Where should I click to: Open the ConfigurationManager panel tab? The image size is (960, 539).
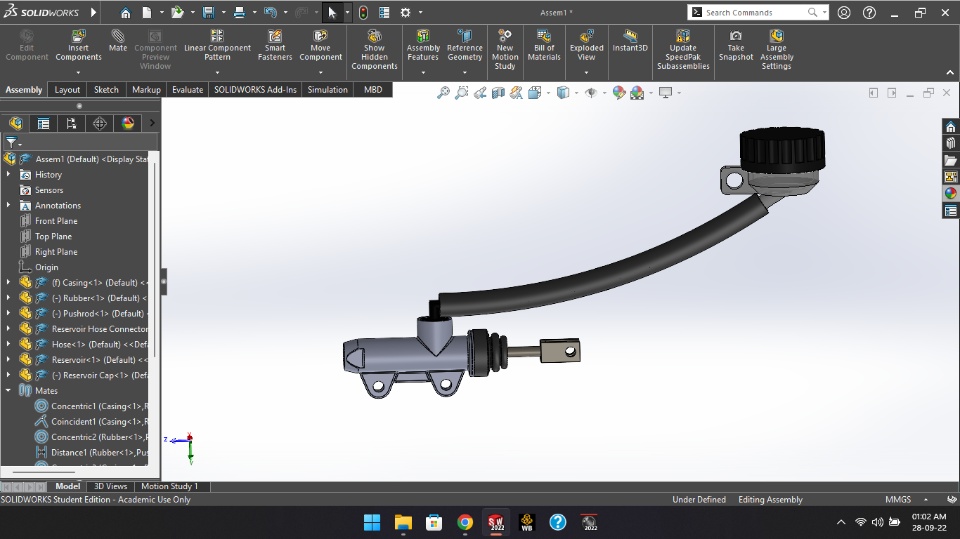pos(71,124)
